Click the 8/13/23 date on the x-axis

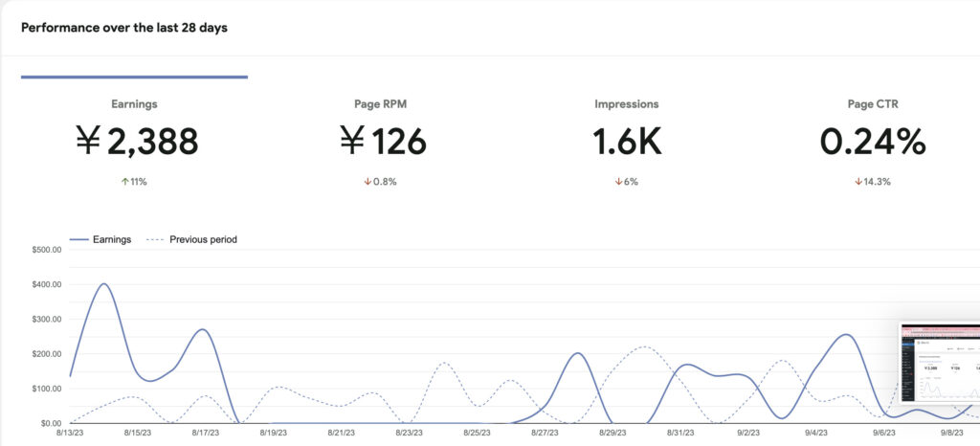tap(70, 434)
